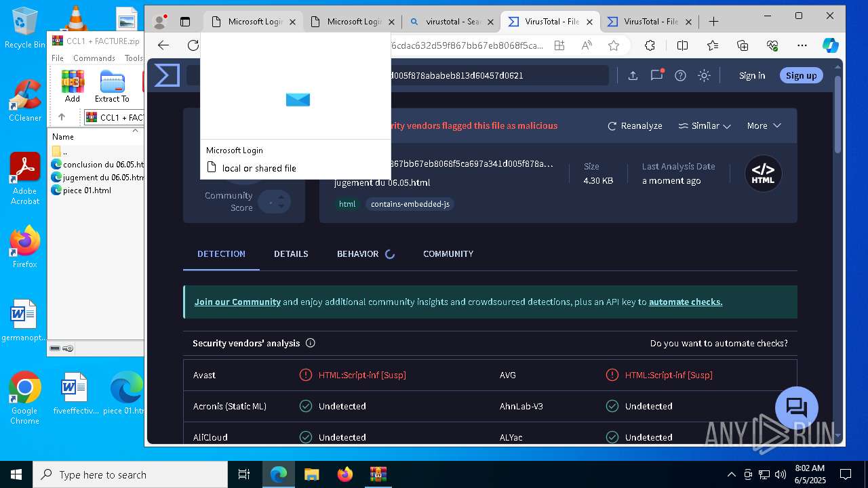Open DETAILS tab on VirusTotal
868x488 pixels.
291,253
